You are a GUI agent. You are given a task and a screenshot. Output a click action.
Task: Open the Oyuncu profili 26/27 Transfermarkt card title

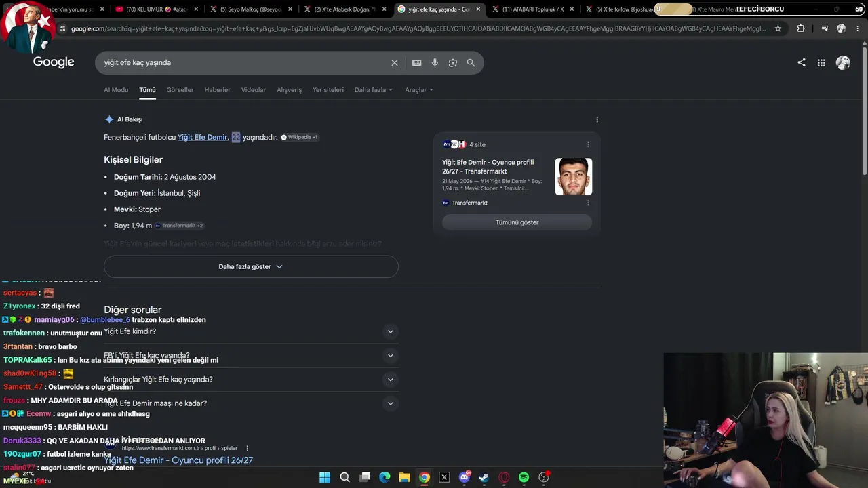coord(488,167)
